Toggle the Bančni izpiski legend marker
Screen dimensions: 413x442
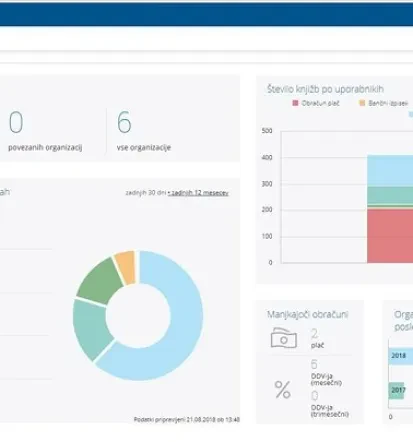(x=362, y=103)
